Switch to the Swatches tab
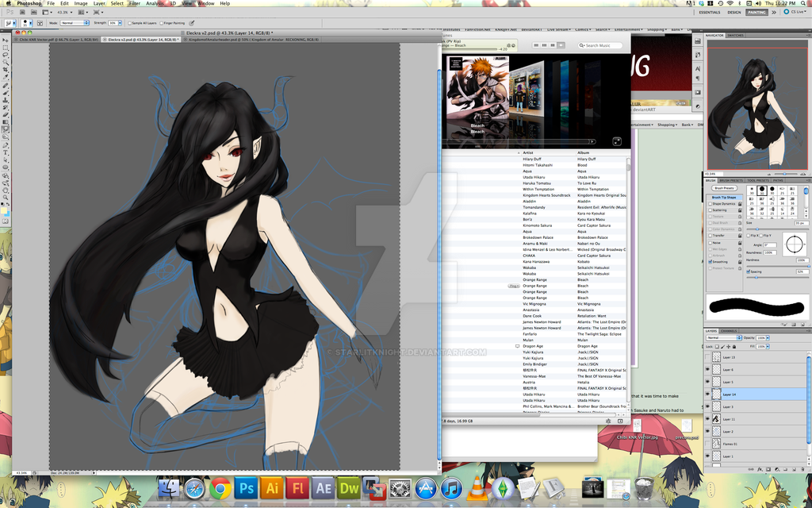812x508 pixels. tap(735, 35)
